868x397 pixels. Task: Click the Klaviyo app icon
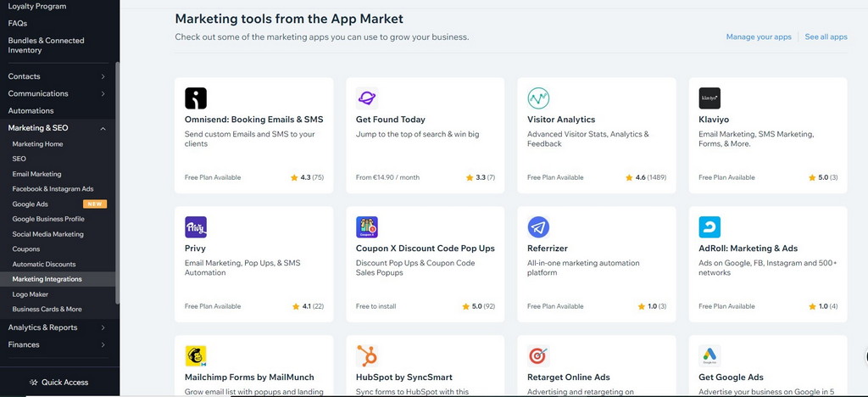(709, 98)
